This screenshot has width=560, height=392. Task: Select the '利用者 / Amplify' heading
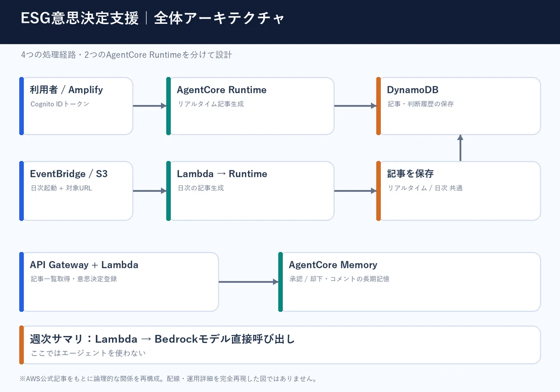(66, 90)
